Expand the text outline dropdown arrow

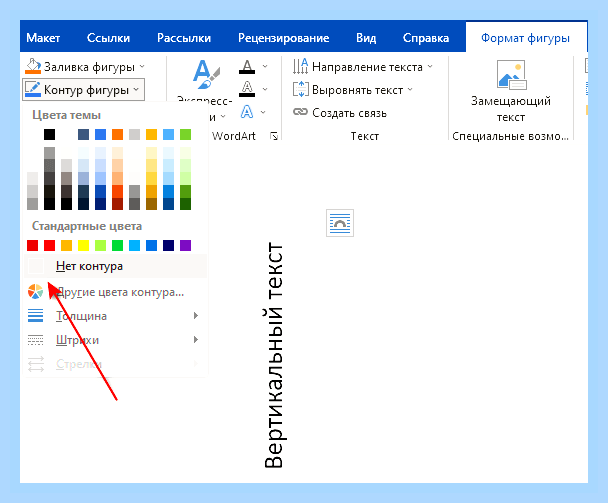265,89
